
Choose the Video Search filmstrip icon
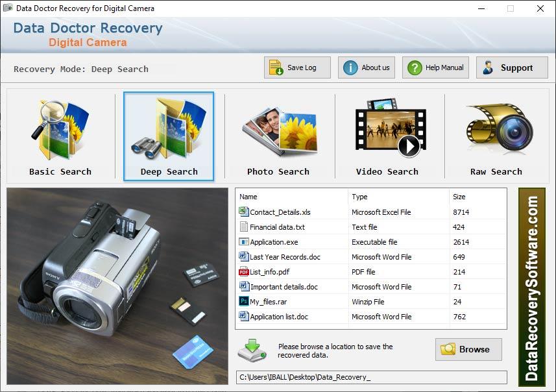[x=391, y=128]
